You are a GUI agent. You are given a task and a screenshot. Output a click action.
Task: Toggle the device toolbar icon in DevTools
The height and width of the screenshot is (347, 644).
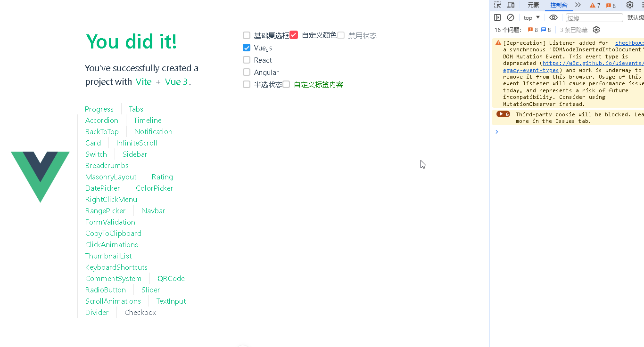pos(511,5)
